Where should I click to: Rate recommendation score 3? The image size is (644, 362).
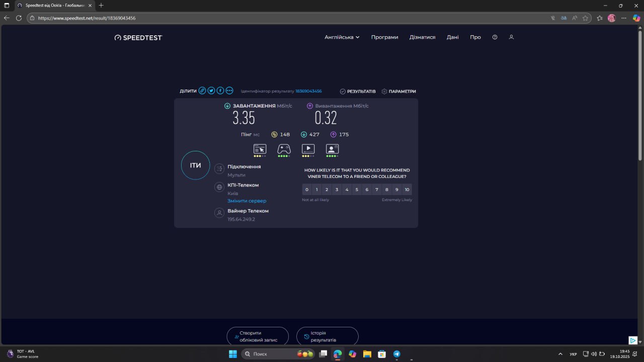pos(337,190)
